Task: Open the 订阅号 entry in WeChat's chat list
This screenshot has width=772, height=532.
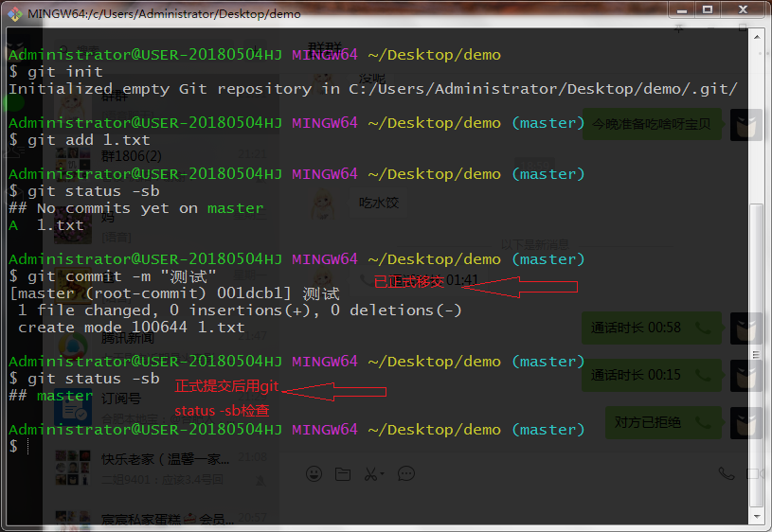Action: click(x=163, y=406)
